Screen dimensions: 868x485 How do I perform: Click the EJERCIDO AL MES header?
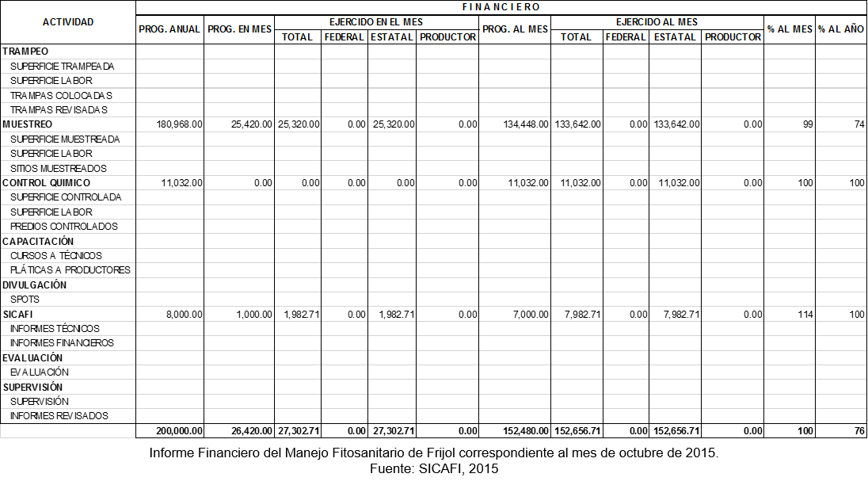(x=657, y=22)
